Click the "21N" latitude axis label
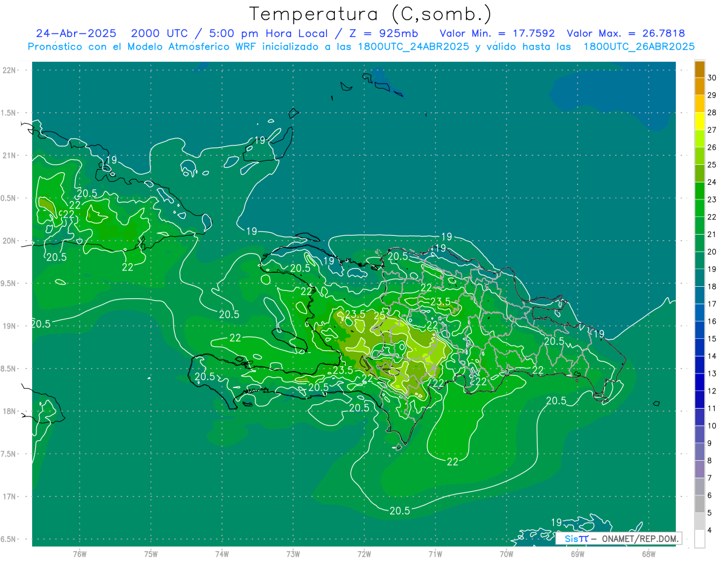 (x=10, y=156)
